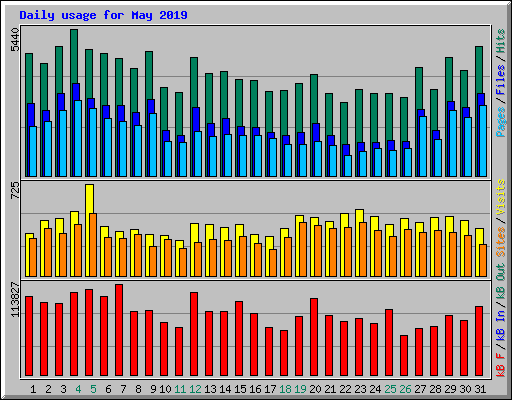Image resolution: width=512 pixels, height=400 pixels.
Task: Click day 31 on the x-axis
Action: point(480,389)
